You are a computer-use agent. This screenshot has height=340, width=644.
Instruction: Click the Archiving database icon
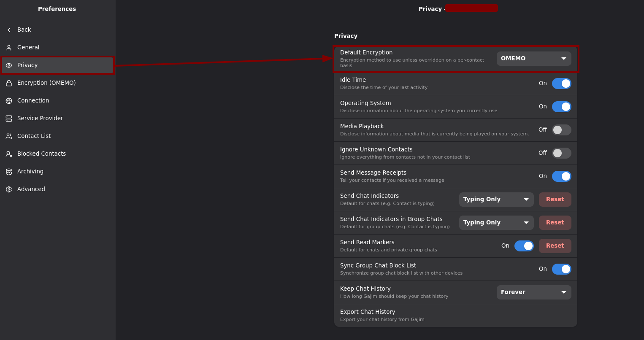click(9, 172)
